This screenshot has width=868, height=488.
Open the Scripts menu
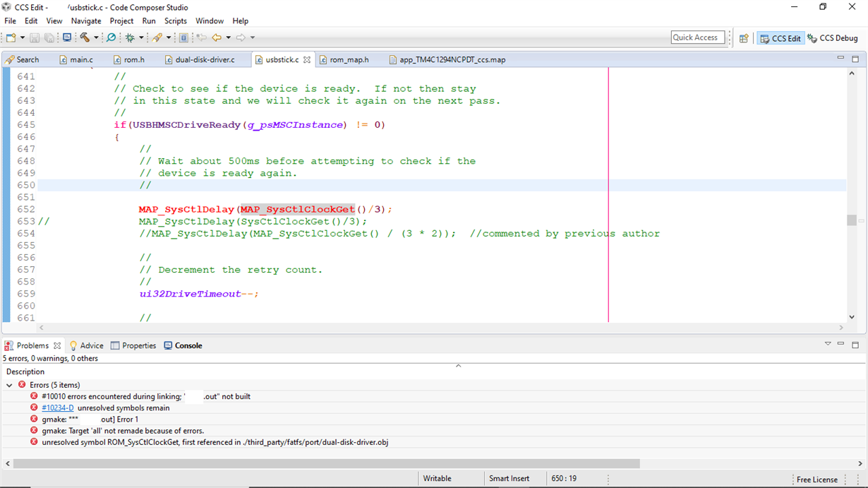(176, 21)
